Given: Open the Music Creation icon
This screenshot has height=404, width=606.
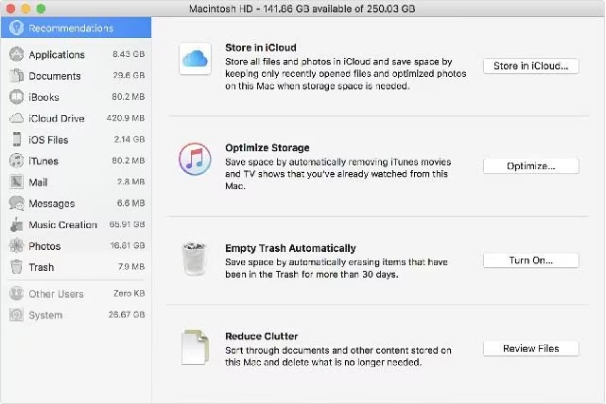Looking at the screenshot, I should click(x=17, y=224).
